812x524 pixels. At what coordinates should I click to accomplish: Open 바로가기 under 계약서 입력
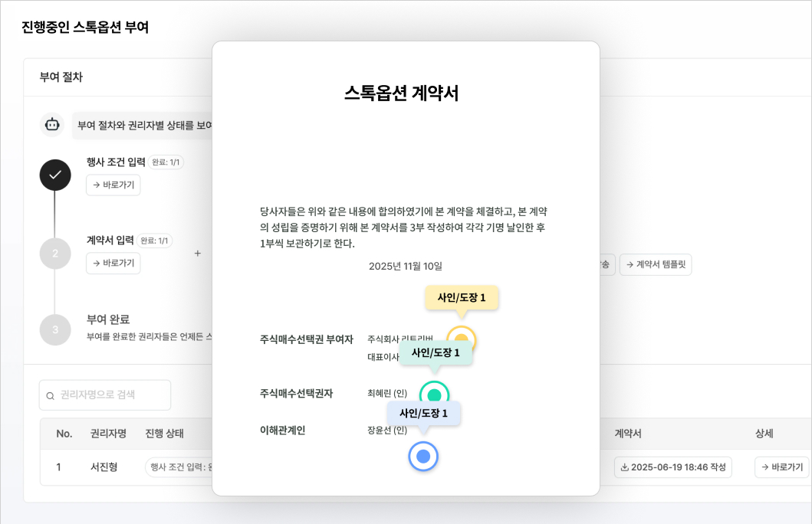click(x=113, y=263)
